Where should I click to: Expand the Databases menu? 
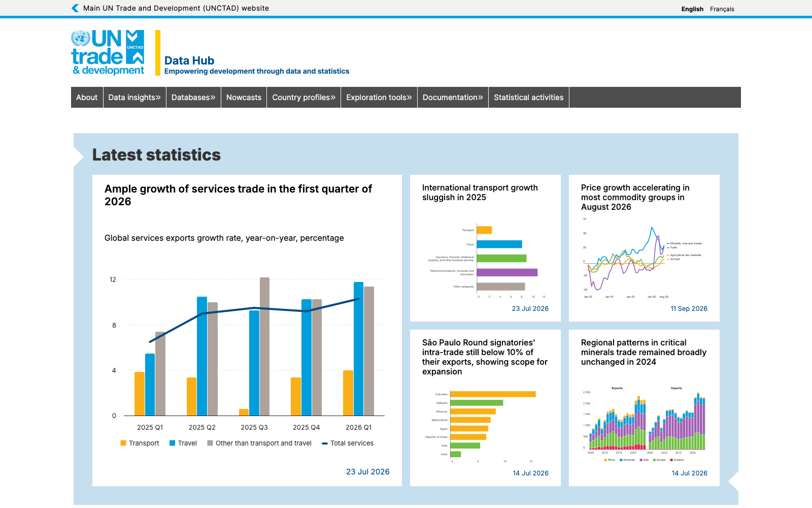click(193, 98)
